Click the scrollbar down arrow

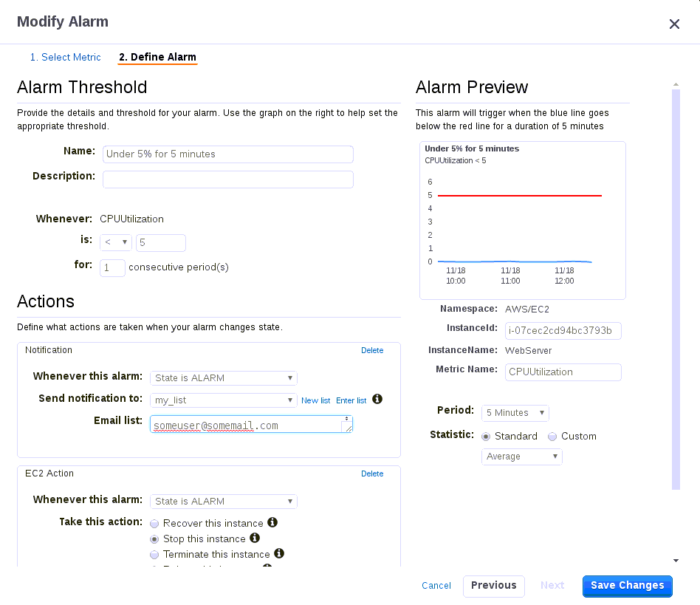pyautogui.click(x=676, y=560)
